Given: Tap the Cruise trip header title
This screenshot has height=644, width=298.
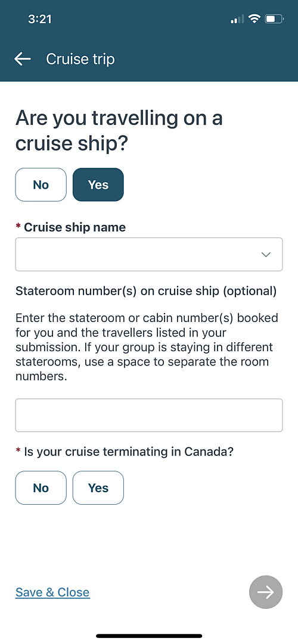Looking at the screenshot, I should coord(80,59).
